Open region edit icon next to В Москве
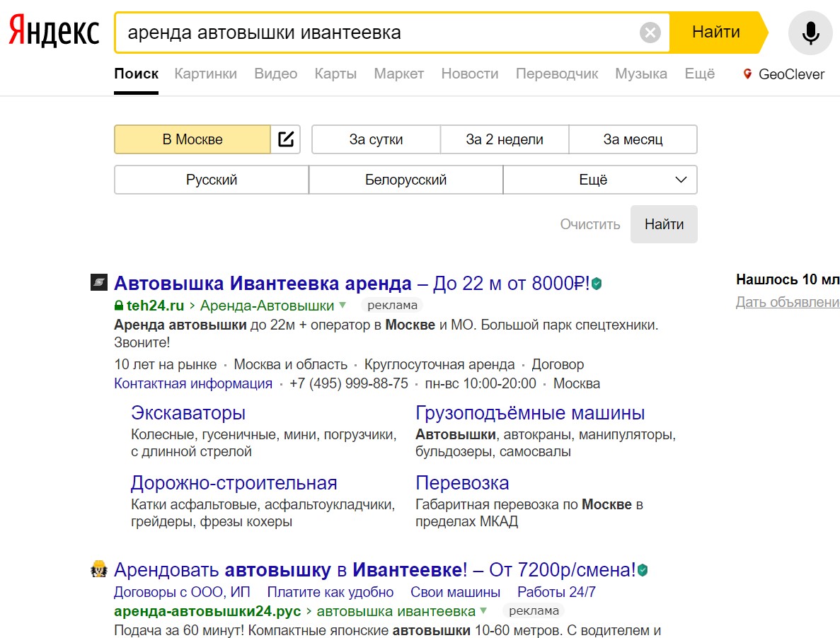The width and height of the screenshot is (840, 638). coord(285,140)
